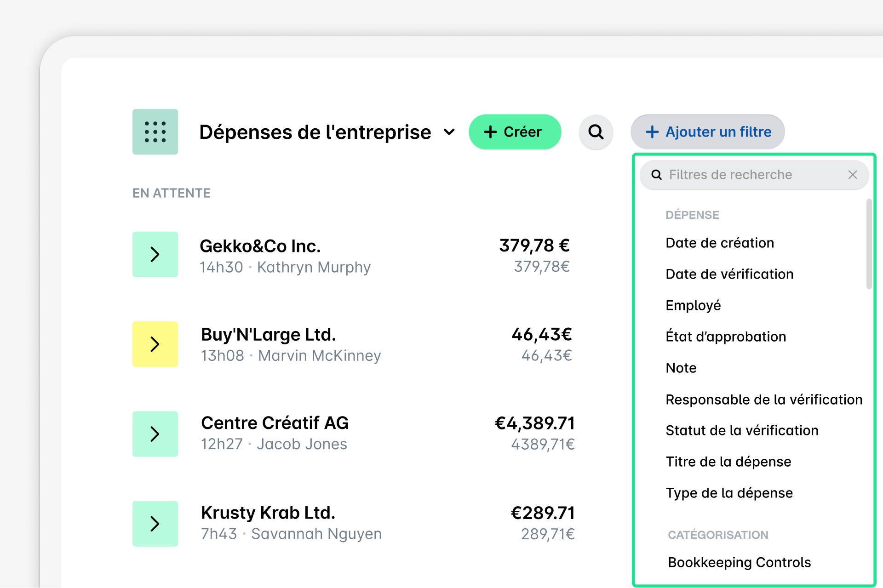Click the 12h27 · Jacob Jones subtitle
The height and width of the screenshot is (588, 883).
point(274,444)
